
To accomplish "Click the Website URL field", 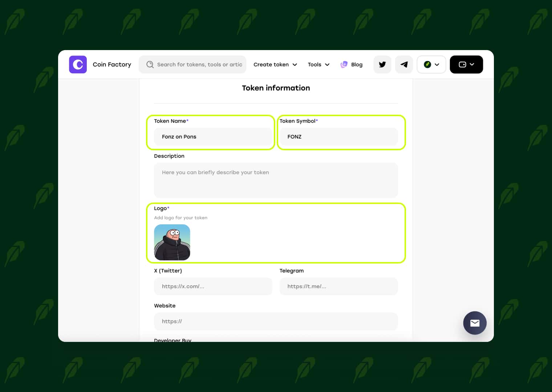I will pos(276,321).
